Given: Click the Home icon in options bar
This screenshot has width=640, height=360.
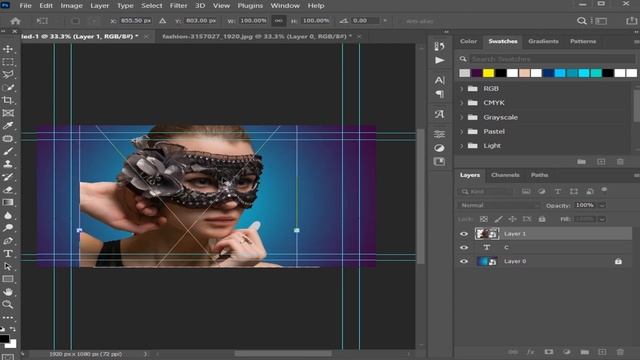Looking at the screenshot, I should [16, 20].
